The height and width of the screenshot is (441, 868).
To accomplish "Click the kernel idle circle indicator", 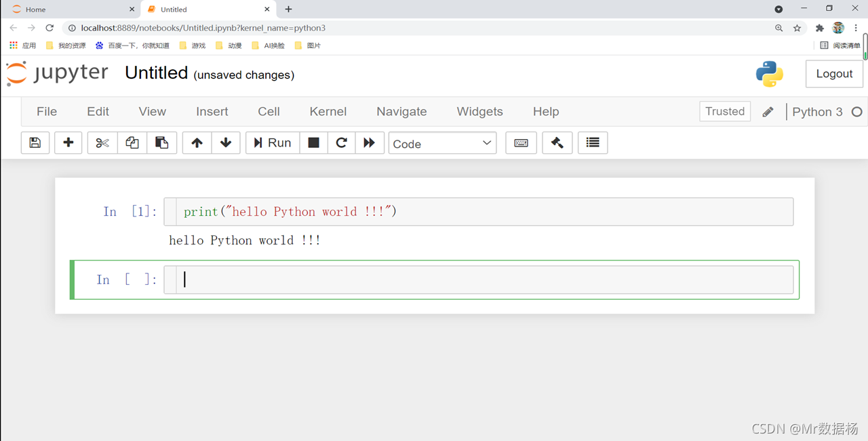I will [856, 112].
